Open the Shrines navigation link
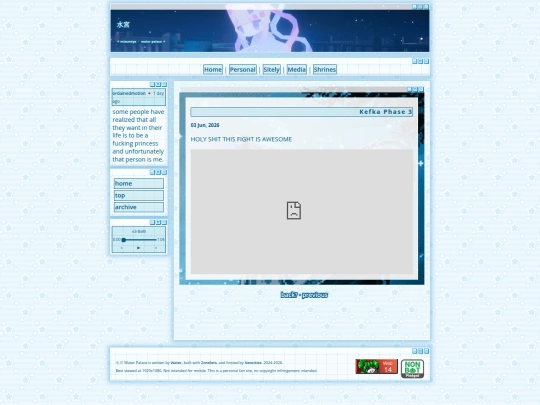The image size is (540, 405). [324, 70]
